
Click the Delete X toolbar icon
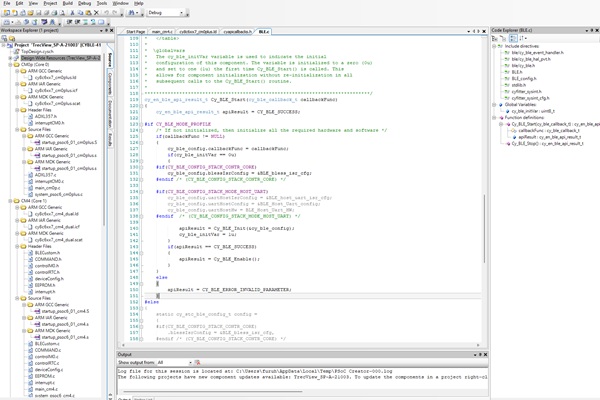(96, 13)
